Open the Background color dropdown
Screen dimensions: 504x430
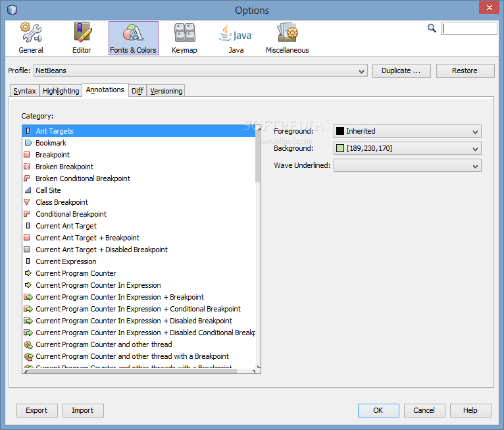(407, 148)
